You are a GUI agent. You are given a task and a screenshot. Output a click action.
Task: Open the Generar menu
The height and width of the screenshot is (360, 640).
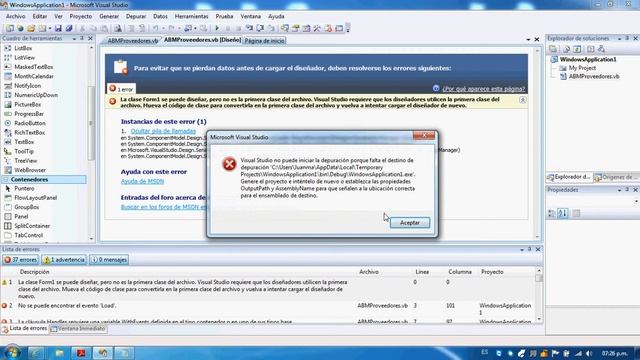click(109, 16)
